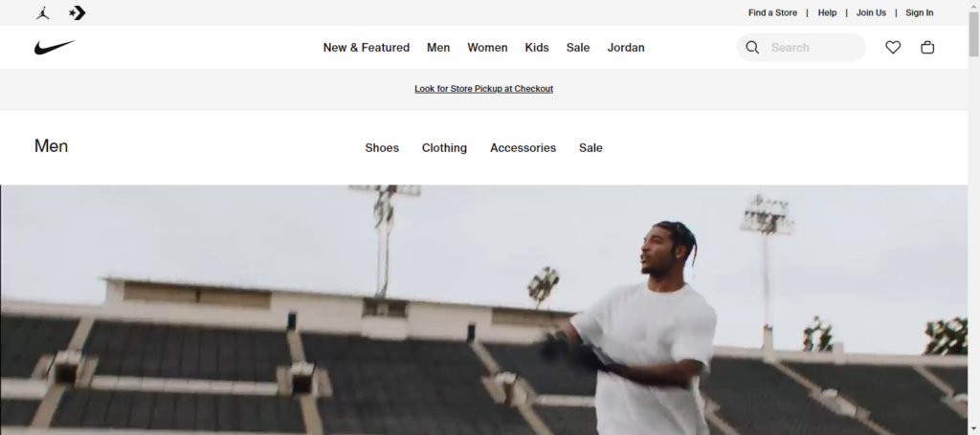Open the Men main navigation menu
Viewport: 980px width, 435px height.
point(438,48)
